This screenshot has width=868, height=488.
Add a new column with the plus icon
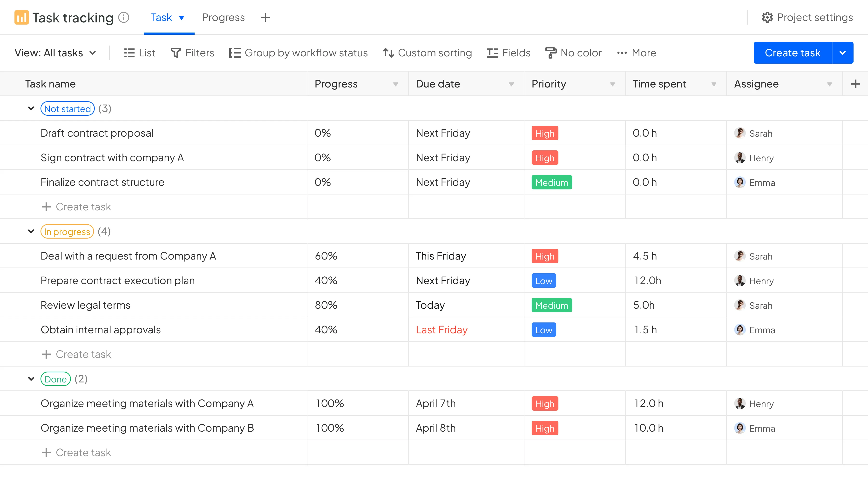[855, 84]
